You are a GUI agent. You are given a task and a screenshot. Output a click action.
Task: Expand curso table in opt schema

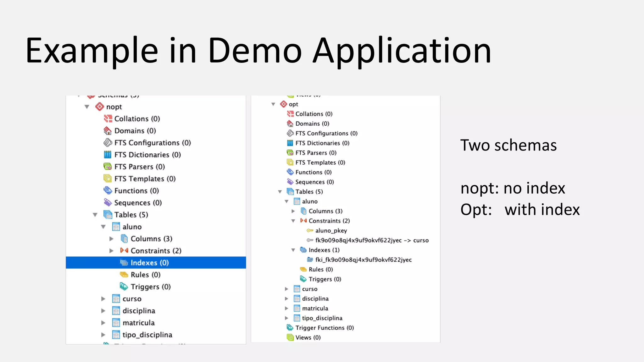(x=286, y=289)
